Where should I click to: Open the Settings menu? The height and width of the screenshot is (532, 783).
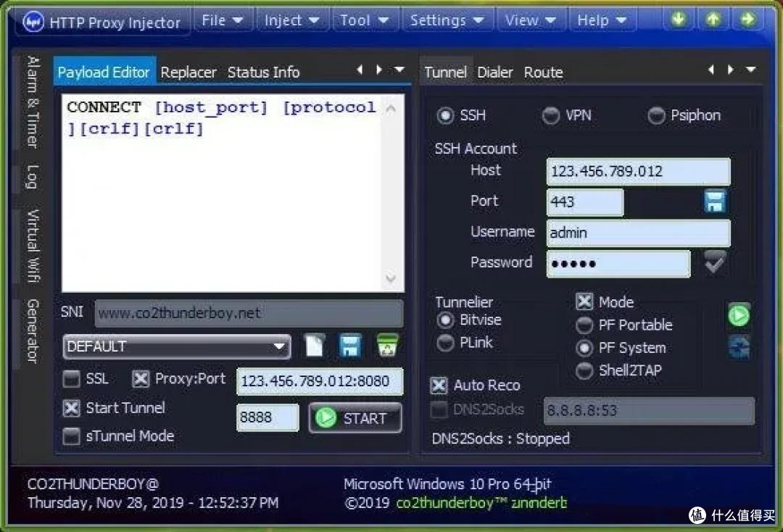coord(447,20)
